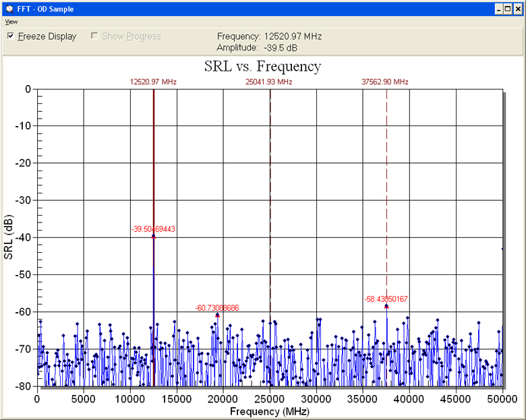Click the Amplitude -39.5 dB readout
Image resolution: width=526 pixels, height=420 pixels.
257,48
